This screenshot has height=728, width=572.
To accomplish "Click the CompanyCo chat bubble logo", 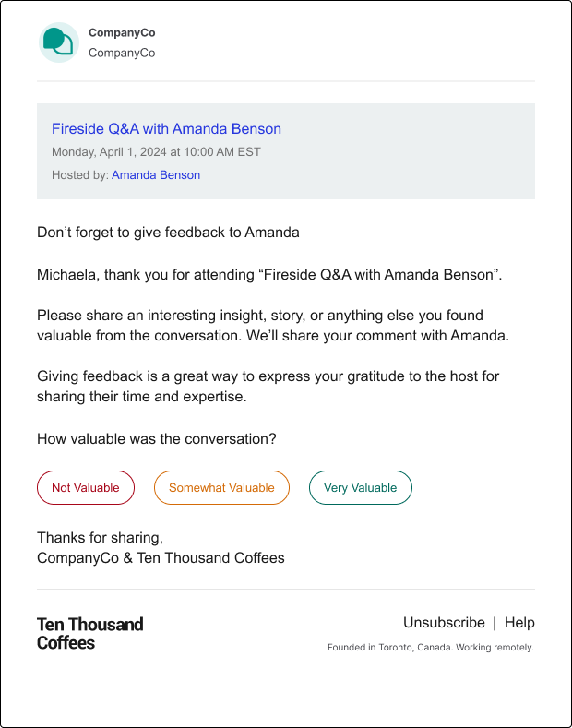I will click(59, 42).
